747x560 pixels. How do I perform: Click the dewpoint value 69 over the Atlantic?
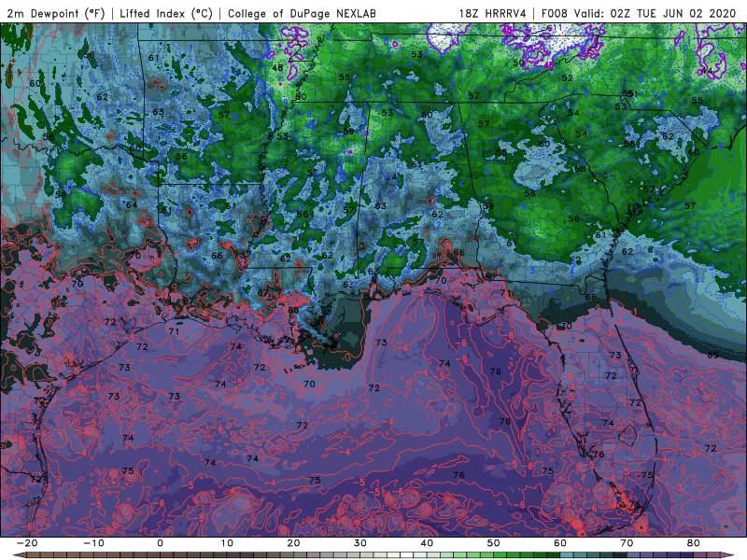[712, 356]
